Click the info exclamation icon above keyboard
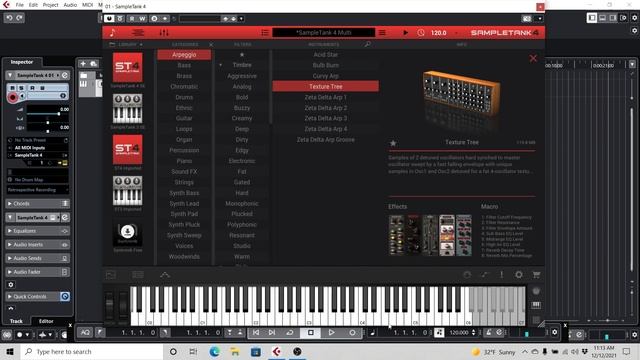This screenshot has width=640, height=360. [x=501, y=275]
